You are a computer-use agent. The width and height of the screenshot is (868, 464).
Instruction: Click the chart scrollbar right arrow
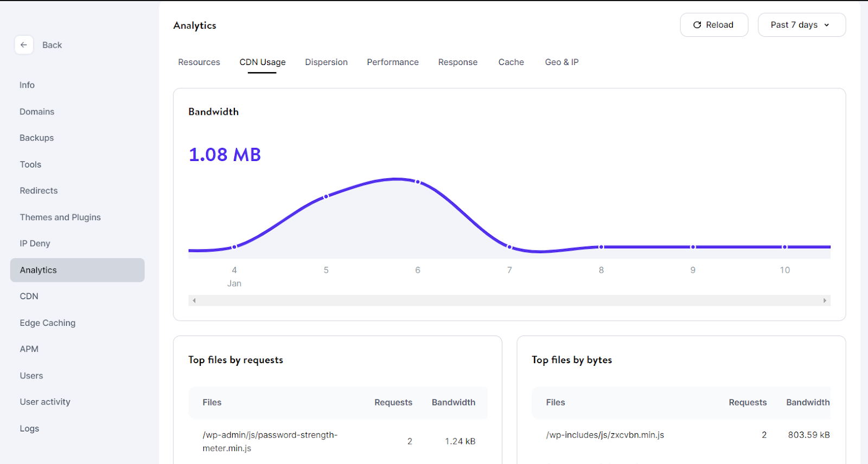pyautogui.click(x=825, y=300)
